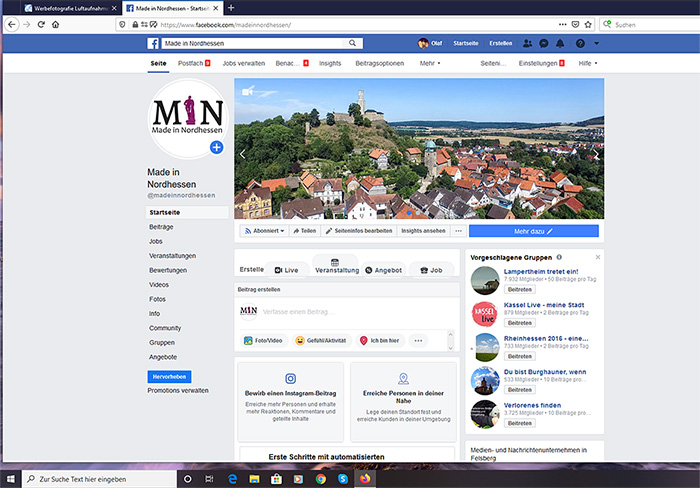Open Microsoft Edge from taskbar

(x=233, y=479)
